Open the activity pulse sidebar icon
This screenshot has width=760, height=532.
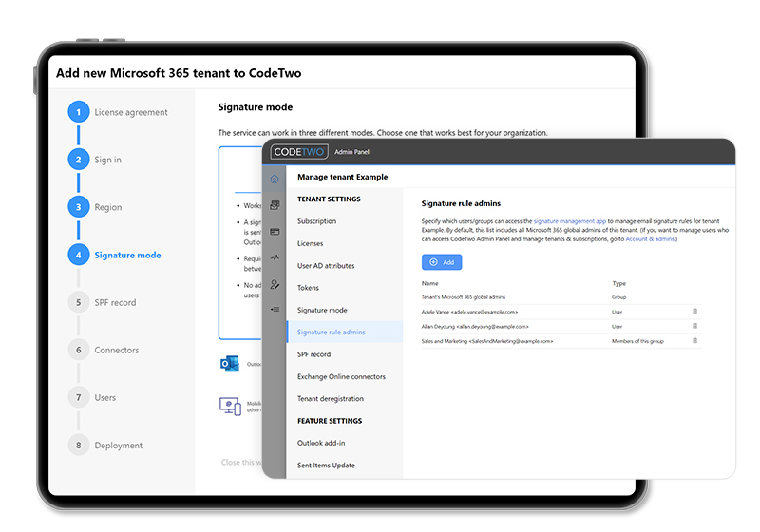(275, 257)
